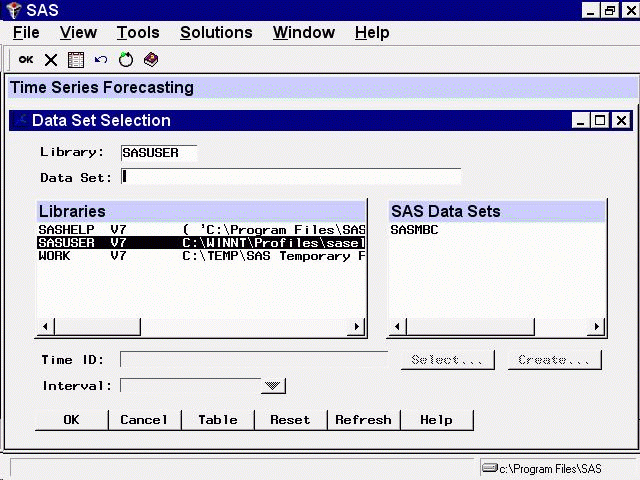The width and height of the screenshot is (640, 480).
Task: Click SAS Data Sets horizontal scrollbar thumb
Action: [470, 327]
